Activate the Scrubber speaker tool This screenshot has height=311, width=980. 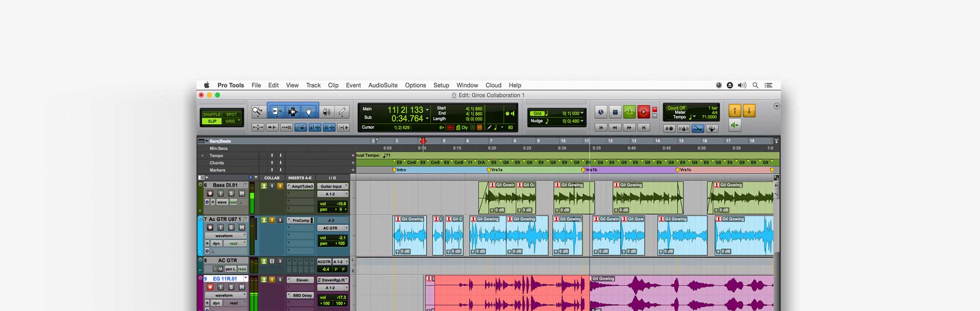coord(326,111)
